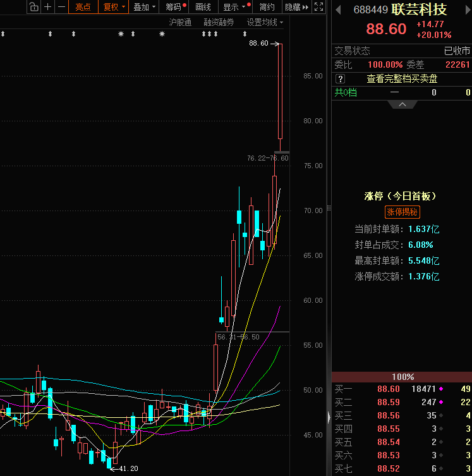
Task: Open the 显示 display dropdown
Action: 235,7
